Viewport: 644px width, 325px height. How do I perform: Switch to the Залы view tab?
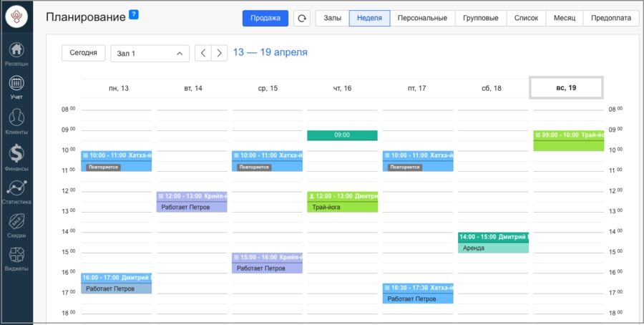(x=332, y=19)
